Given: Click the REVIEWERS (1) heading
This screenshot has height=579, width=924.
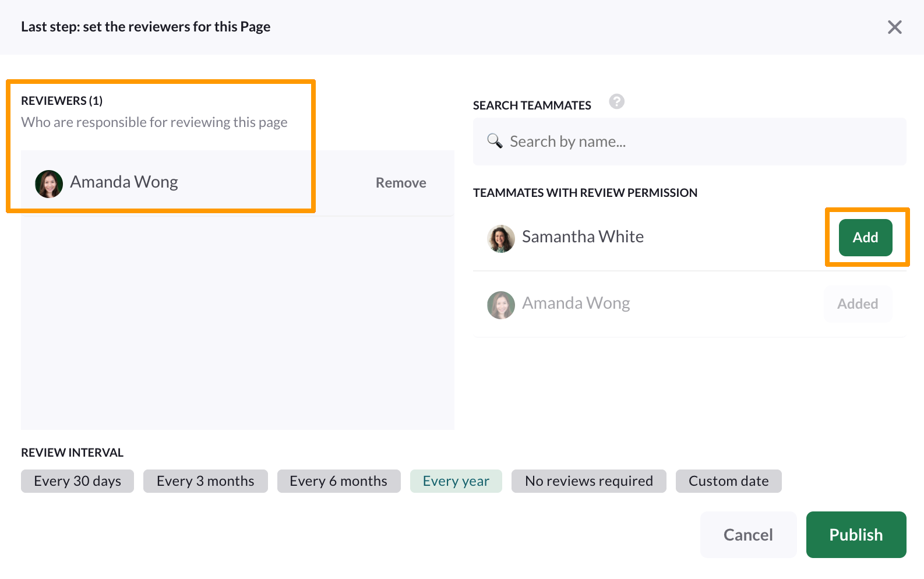Looking at the screenshot, I should (62, 101).
